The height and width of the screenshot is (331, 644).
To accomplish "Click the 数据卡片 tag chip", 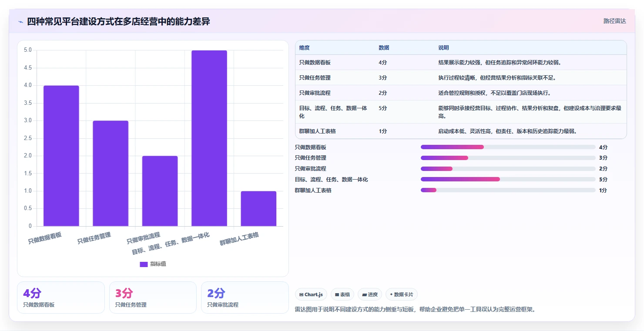I will pyautogui.click(x=401, y=294).
